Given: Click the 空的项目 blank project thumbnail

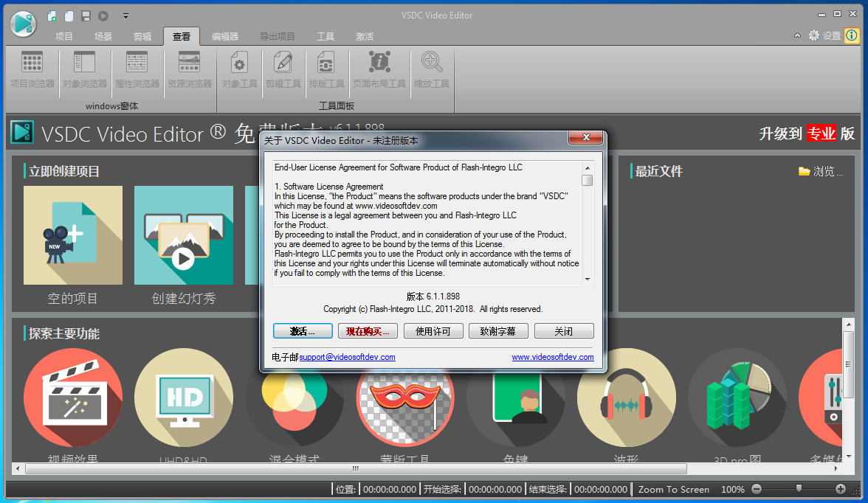Looking at the screenshot, I should [73, 235].
